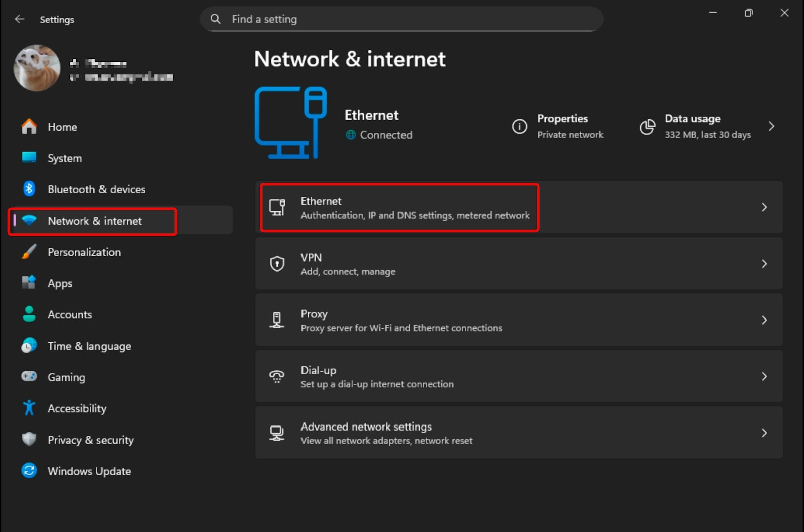Click the Accessibility figure icon

click(x=29, y=408)
